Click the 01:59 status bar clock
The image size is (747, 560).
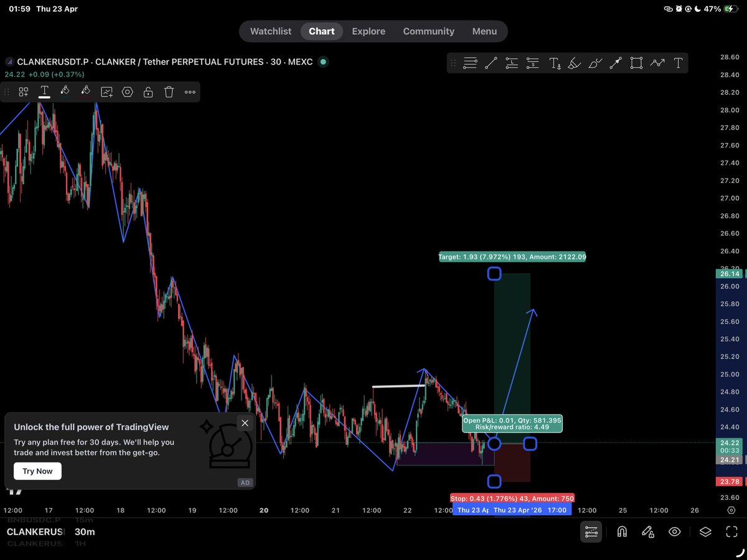click(19, 9)
